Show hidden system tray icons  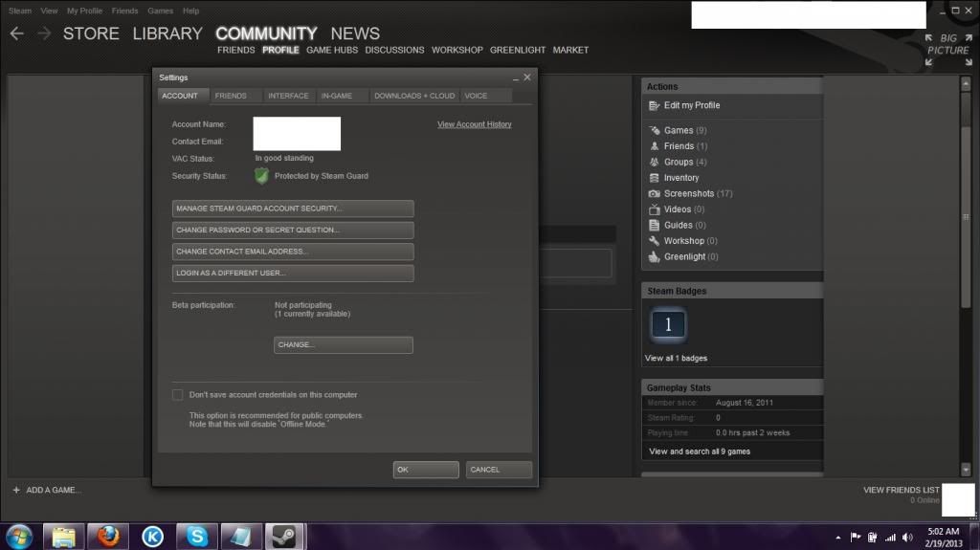(838, 538)
